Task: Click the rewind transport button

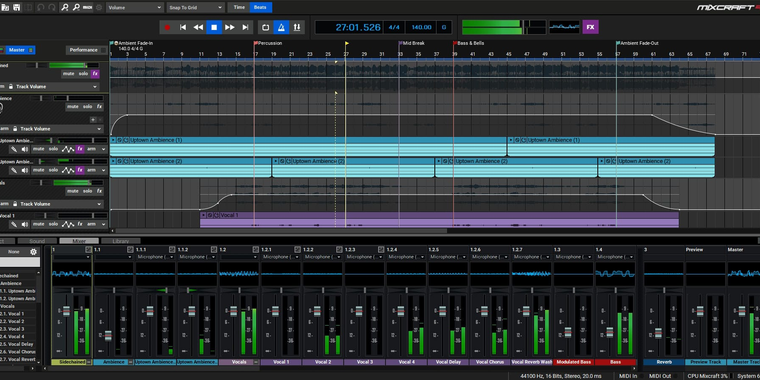Action: (x=198, y=28)
